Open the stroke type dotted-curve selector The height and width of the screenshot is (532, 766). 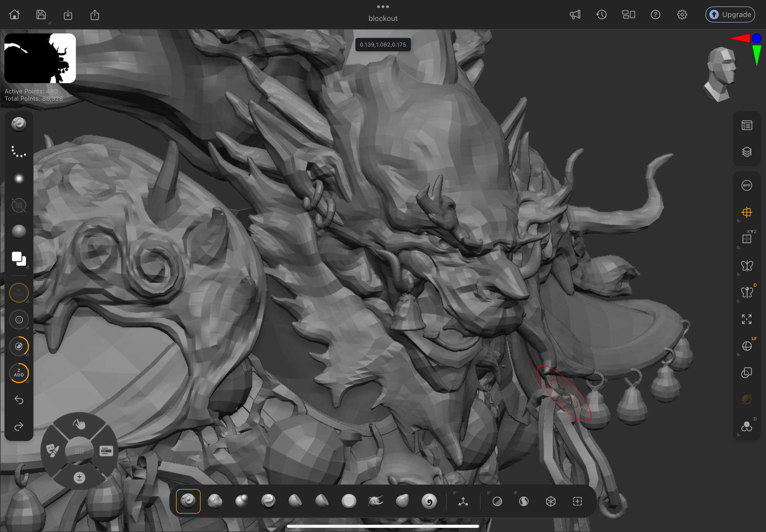coord(19,151)
